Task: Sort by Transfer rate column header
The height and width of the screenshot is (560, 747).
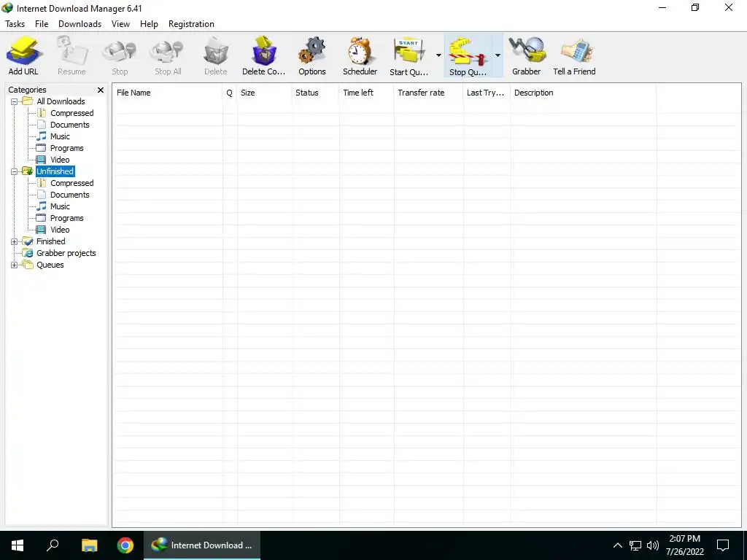Action: (x=429, y=93)
